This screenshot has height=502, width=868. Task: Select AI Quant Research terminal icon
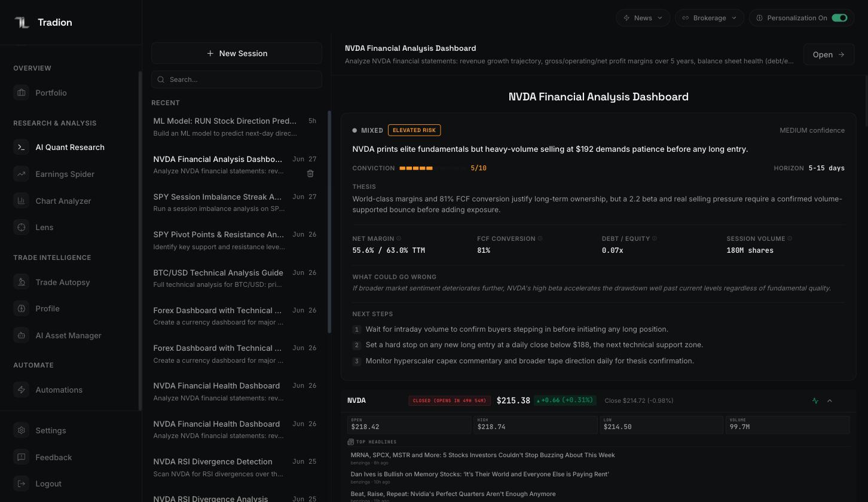tap(22, 147)
